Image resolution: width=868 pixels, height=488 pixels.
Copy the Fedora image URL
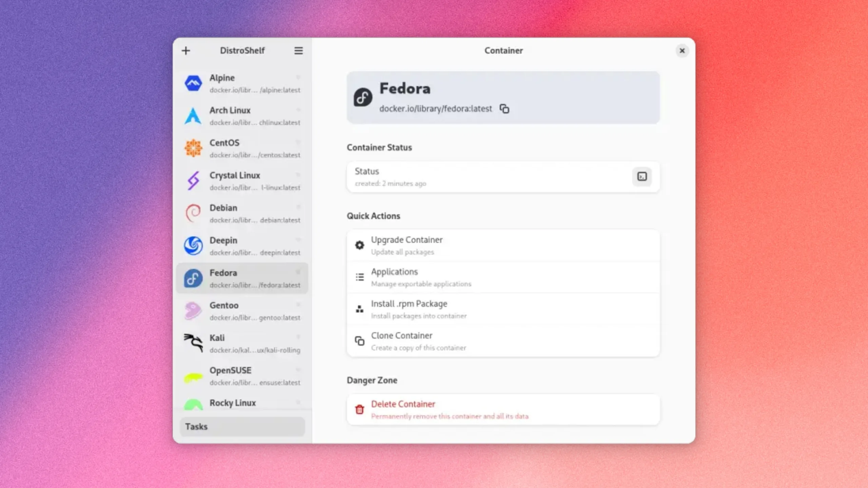(x=504, y=109)
